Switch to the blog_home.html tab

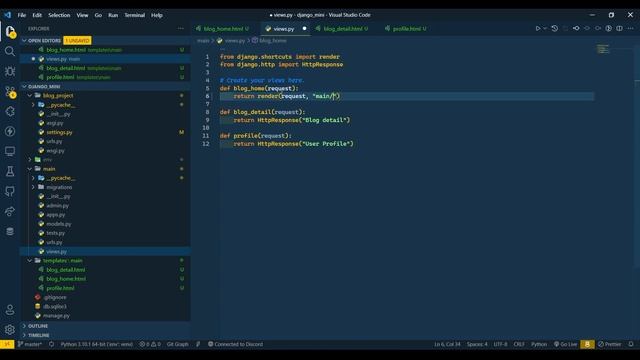(223, 29)
